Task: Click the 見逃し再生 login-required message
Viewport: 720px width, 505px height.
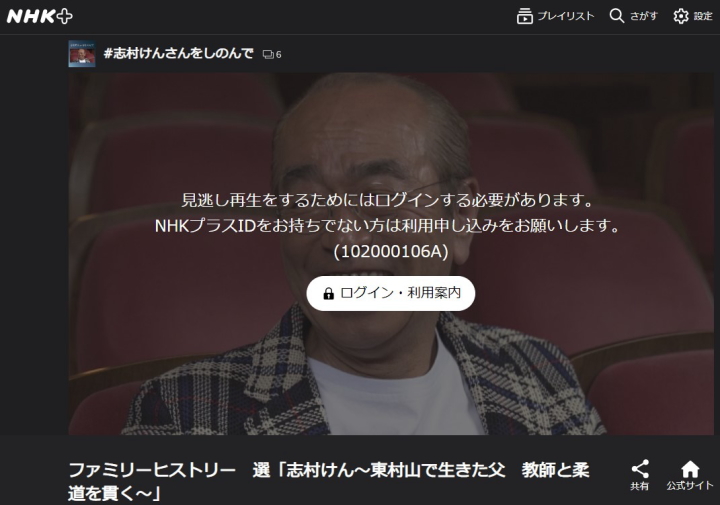Action: (x=390, y=200)
